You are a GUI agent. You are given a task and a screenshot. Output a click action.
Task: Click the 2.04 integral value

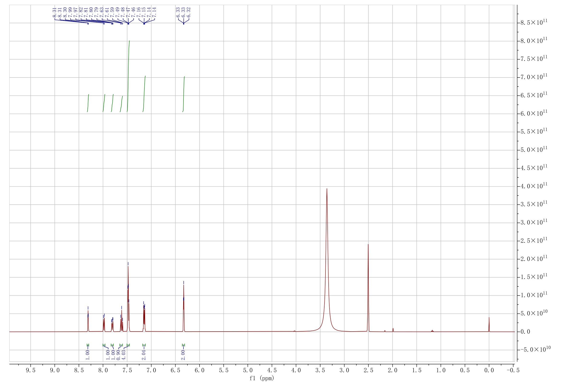144,355
